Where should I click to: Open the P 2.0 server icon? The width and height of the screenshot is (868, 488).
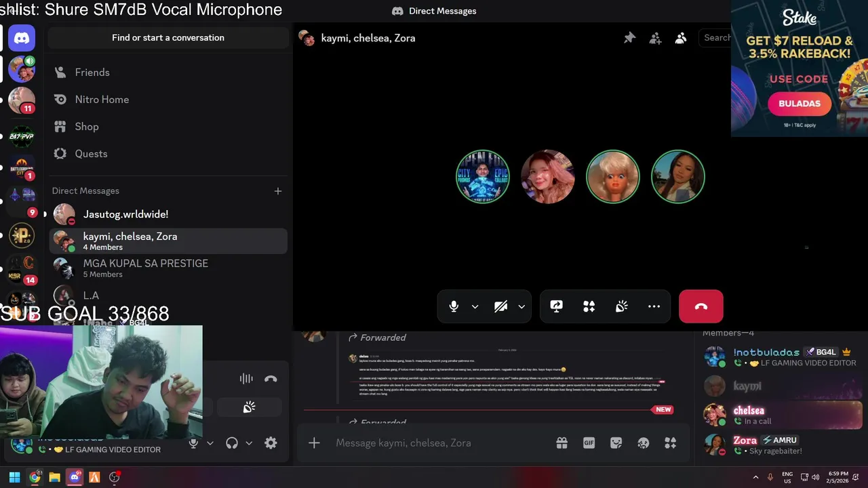[22, 235]
